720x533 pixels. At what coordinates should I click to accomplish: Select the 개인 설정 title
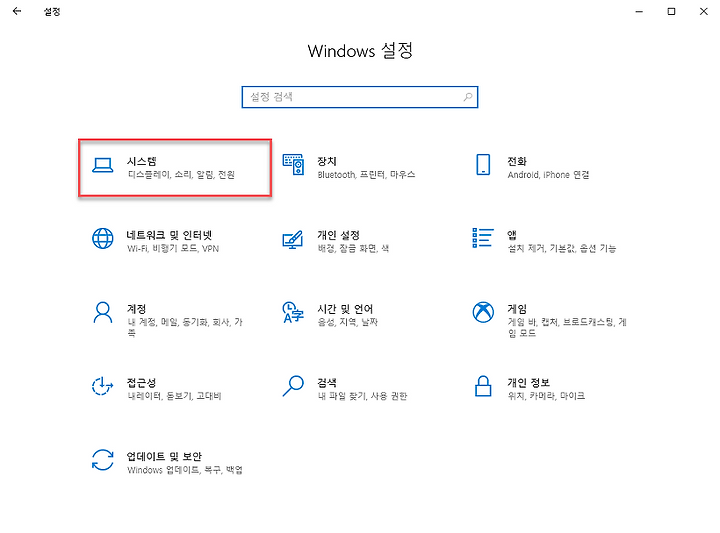click(338, 235)
